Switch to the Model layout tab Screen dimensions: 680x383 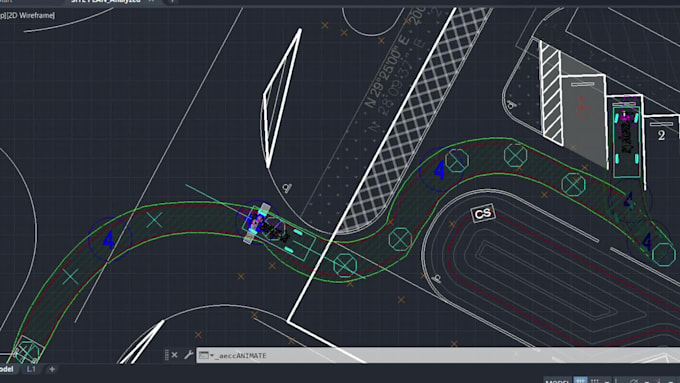[7, 370]
